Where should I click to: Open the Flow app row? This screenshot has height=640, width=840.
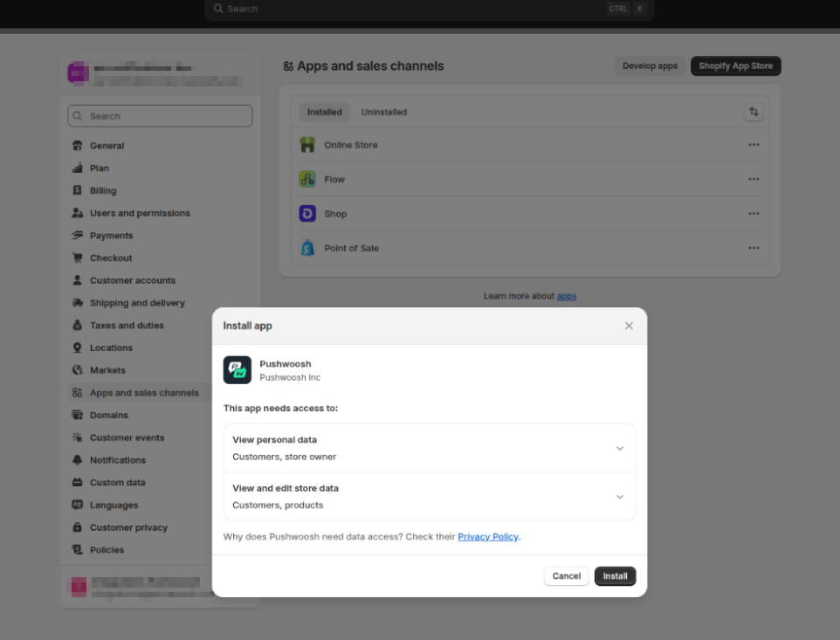[x=530, y=179]
